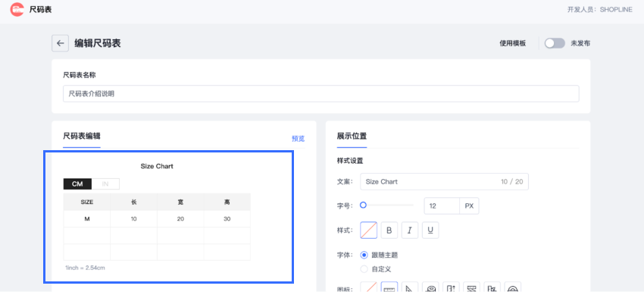Switch size chart unit to IN

pyautogui.click(x=105, y=184)
